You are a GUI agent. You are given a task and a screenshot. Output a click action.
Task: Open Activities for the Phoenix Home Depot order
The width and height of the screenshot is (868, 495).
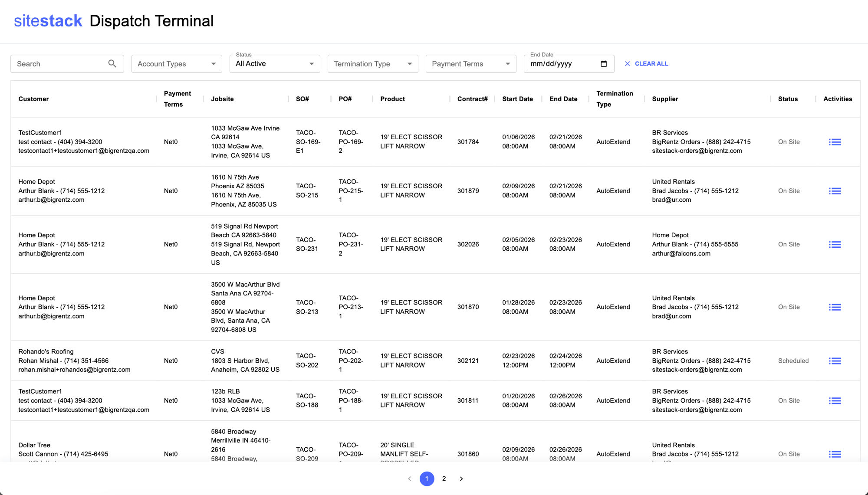[x=835, y=191]
